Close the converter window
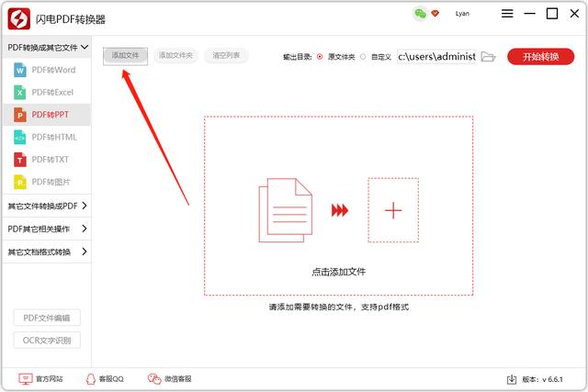The image size is (588, 392). click(574, 14)
